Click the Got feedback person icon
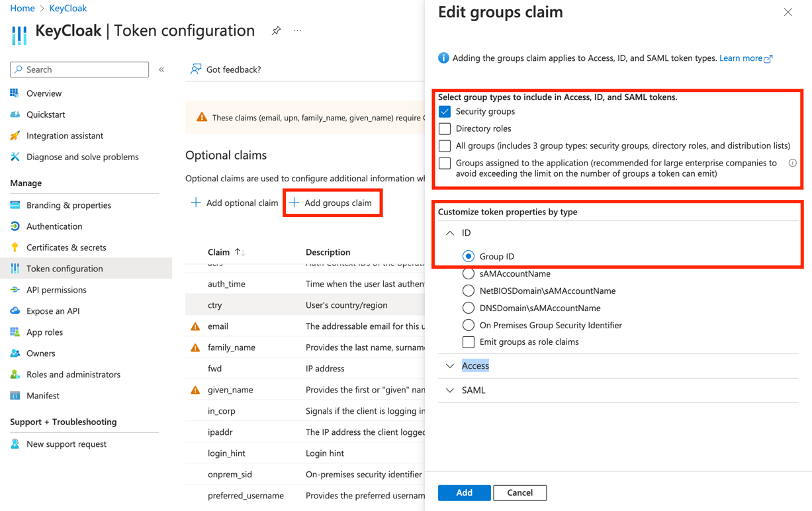This screenshot has height=511, width=812. pyautogui.click(x=196, y=70)
